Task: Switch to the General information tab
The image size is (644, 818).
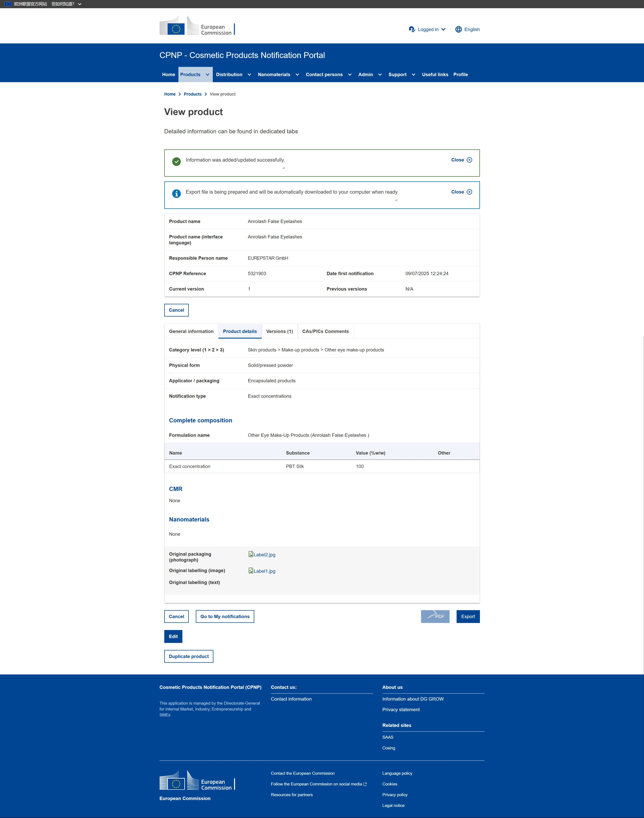Action: (x=191, y=331)
